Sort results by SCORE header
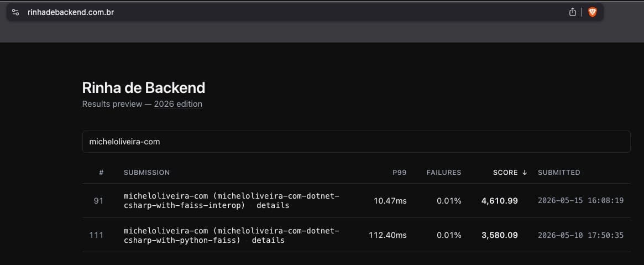 click(505, 173)
